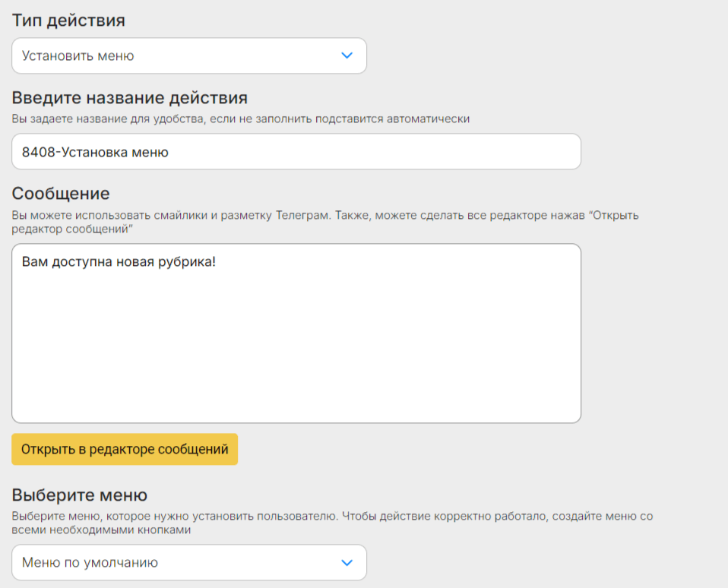Click the "Введите название действия" heading
The width and height of the screenshot is (728, 588).
(129, 98)
